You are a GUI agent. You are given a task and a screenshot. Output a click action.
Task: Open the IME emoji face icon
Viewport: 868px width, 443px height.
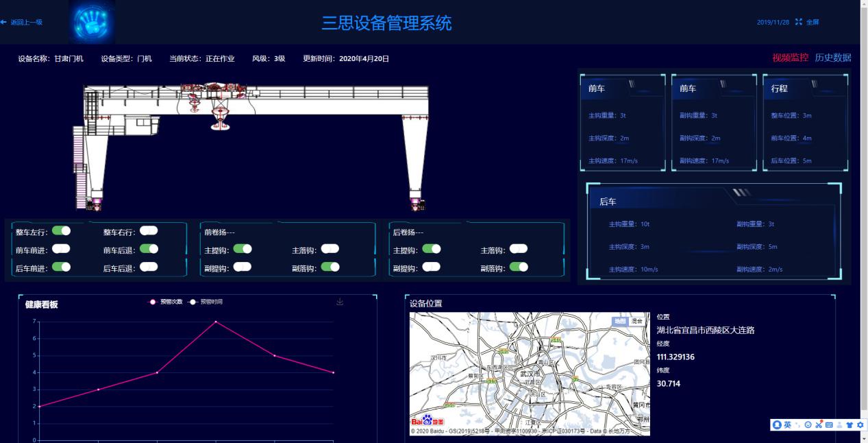(808, 425)
